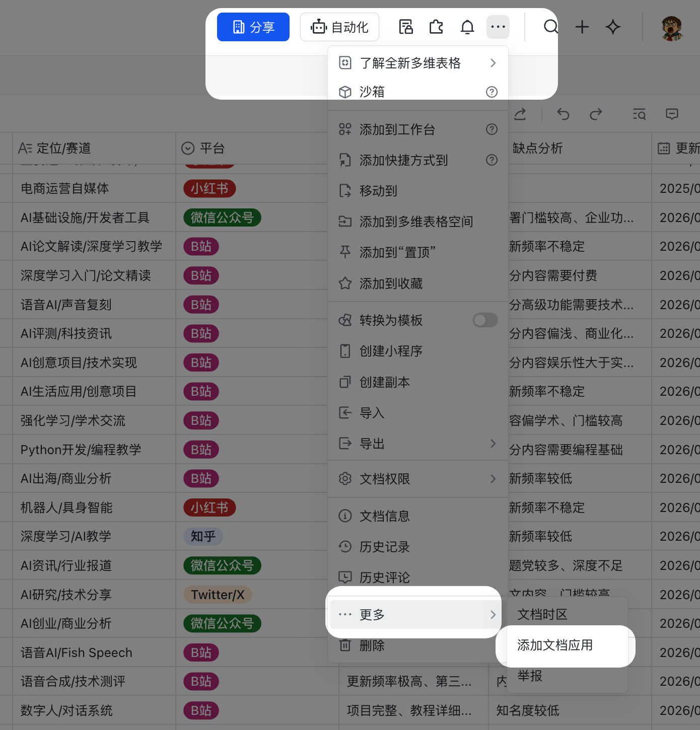Click the 自动化 button
Image resolution: width=700 pixels, height=730 pixels.
[x=339, y=27]
